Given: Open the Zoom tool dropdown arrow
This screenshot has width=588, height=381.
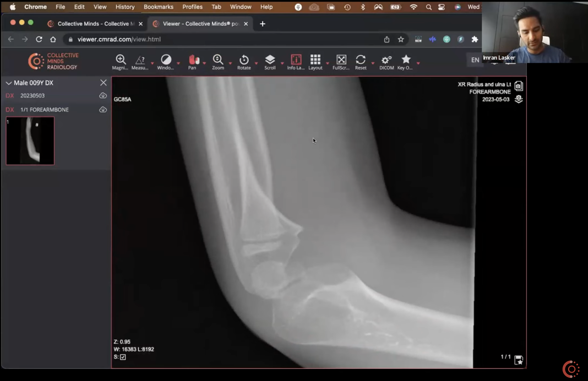Looking at the screenshot, I should coord(230,63).
